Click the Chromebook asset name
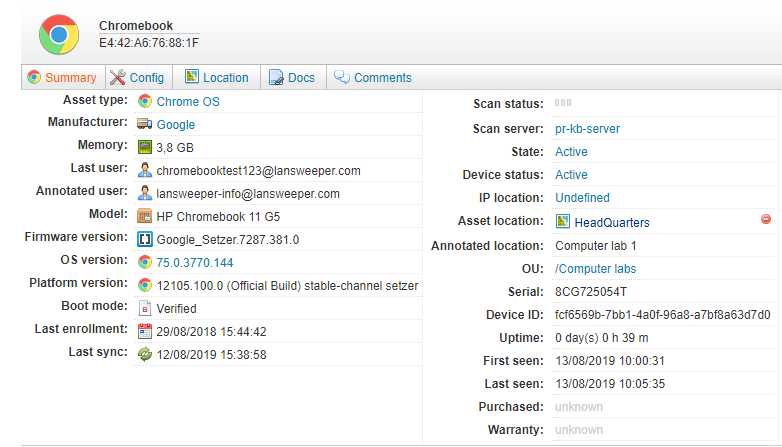Image resolution: width=782 pixels, height=447 pixels. click(x=136, y=25)
